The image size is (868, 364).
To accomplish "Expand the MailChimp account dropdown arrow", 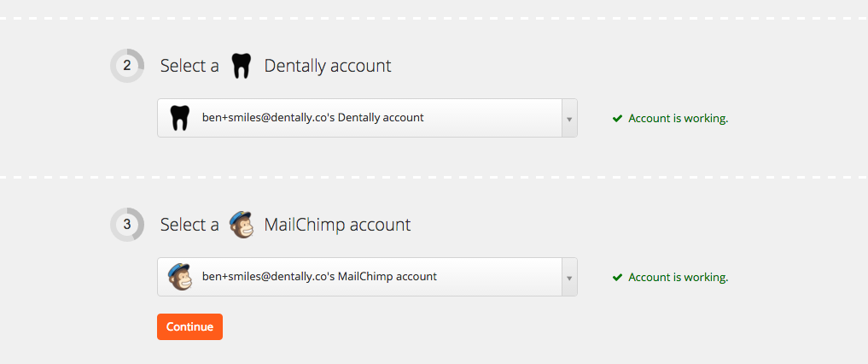I will 569,278.
